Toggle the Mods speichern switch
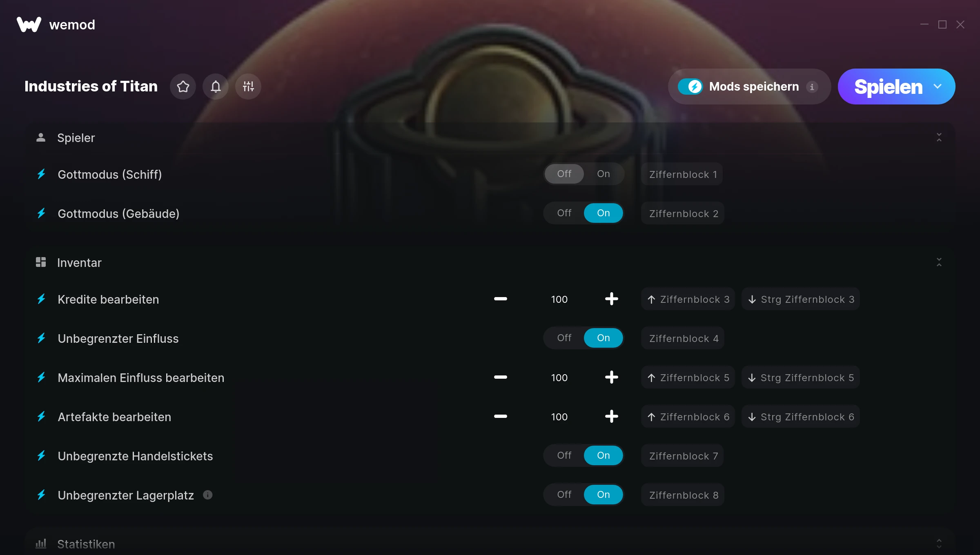Image resolution: width=980 pixels, height=555 pixels. [x=690, y=87]
